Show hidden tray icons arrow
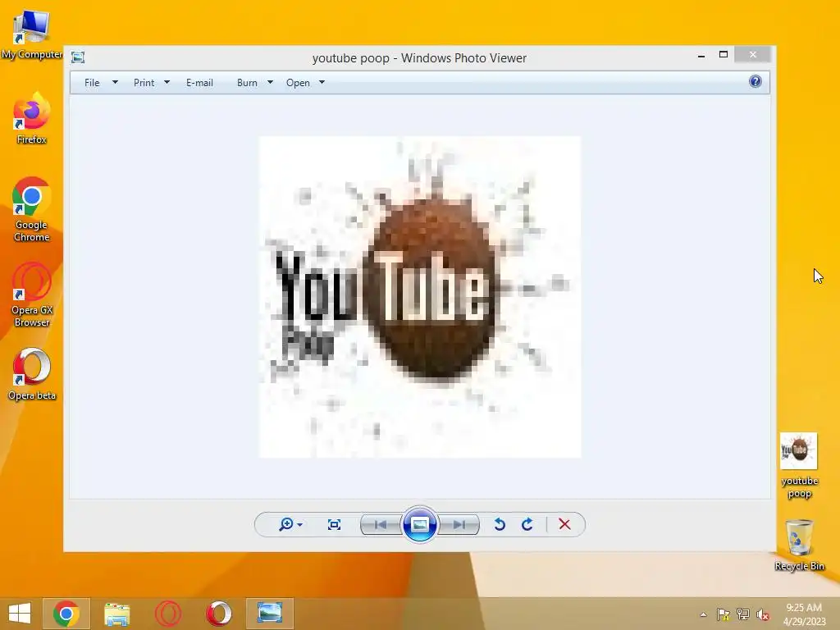Viewport: 840px width, 630px height. point(703,614)
